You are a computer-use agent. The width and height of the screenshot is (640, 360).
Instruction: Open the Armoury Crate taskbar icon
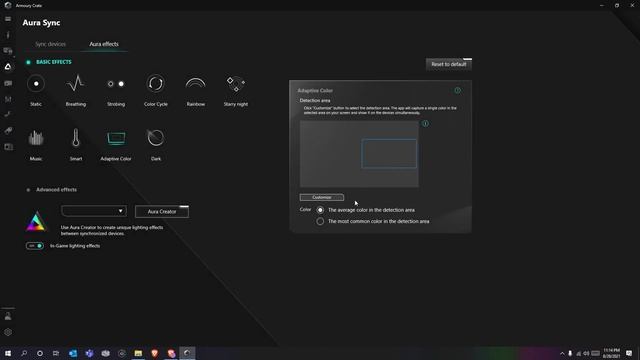pyautogui.click(x=187, y=353)
